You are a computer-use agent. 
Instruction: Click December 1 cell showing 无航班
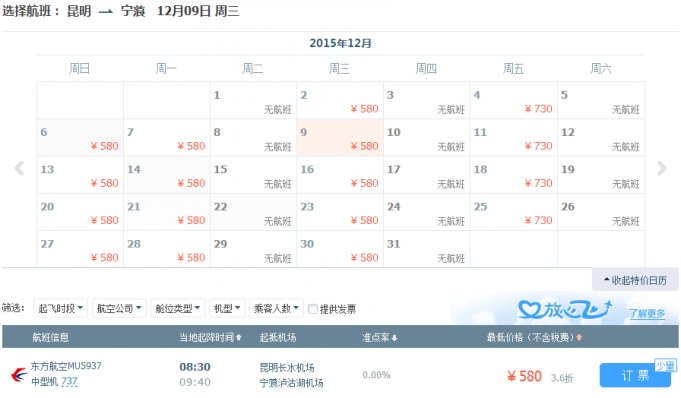click(x=253, y=100)
